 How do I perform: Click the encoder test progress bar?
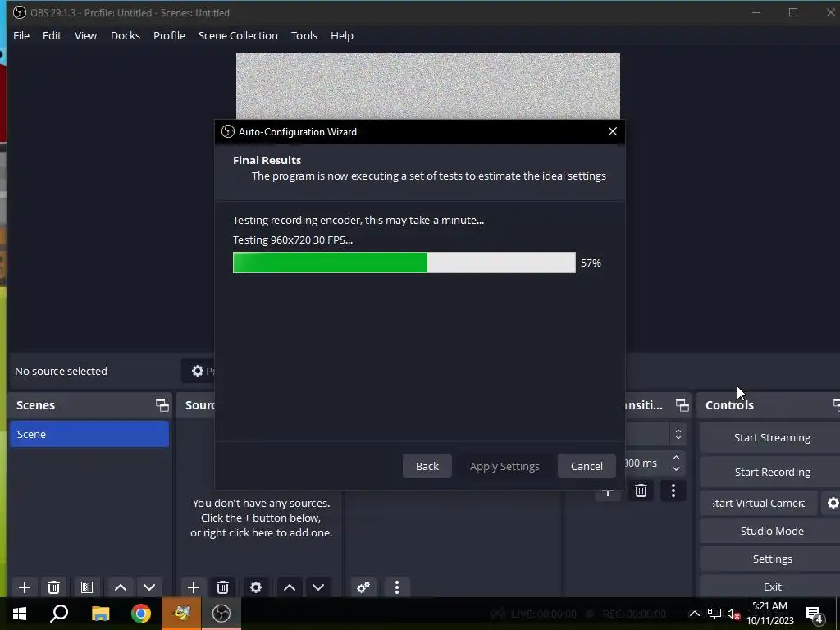click(x=404, y=262)
